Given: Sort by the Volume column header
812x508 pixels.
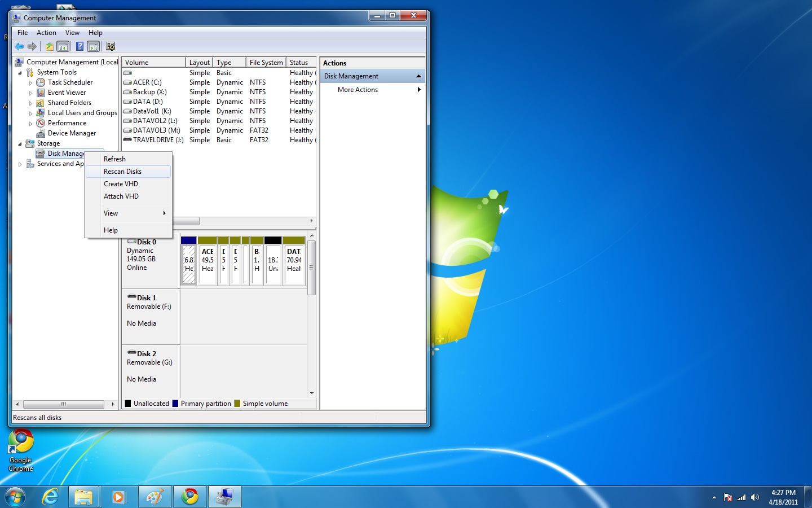Looking at the screenshot, I should point(153,63).
